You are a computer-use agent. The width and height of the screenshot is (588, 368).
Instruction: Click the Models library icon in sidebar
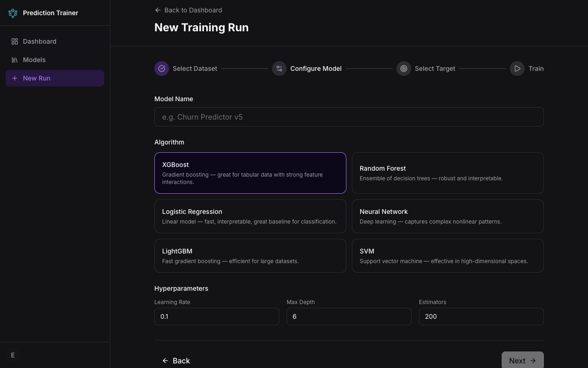(15, 60)
